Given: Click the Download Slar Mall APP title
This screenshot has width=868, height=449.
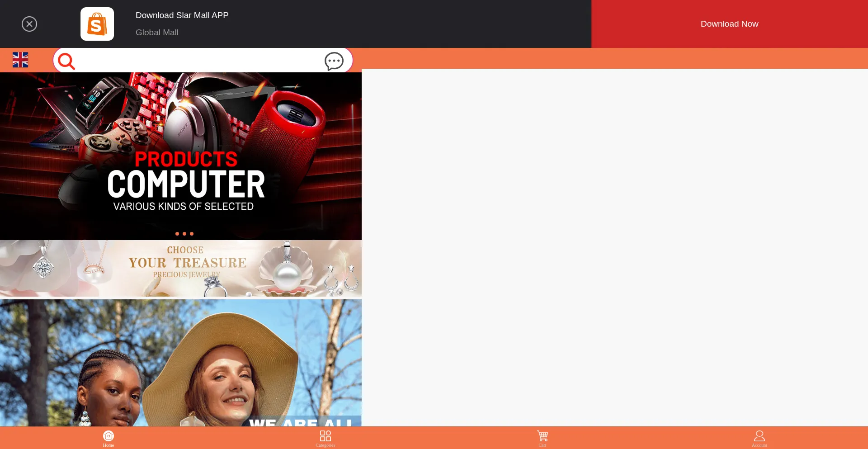Looking at the screenshot, I should point(182,15).
